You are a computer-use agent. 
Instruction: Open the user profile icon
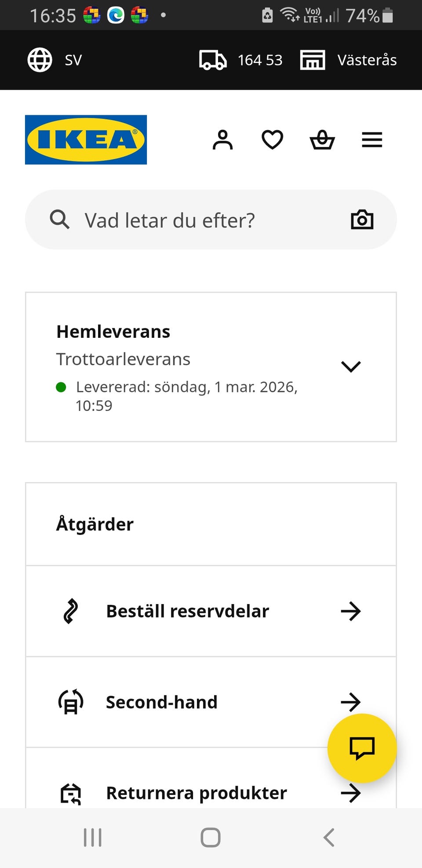[x=223, y=140]
